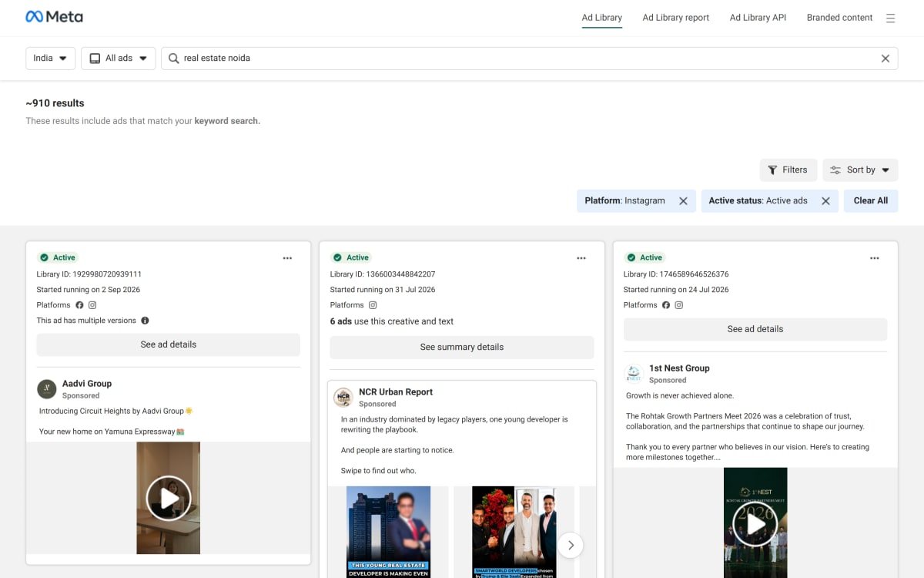Click 'Swipe to find out who.' text
This screenshot has height=578, width=924.
(x=380, y=471)
